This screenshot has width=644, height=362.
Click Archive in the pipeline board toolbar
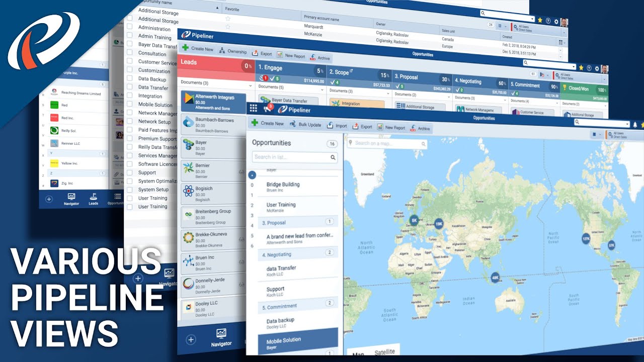tap(320, 58)
